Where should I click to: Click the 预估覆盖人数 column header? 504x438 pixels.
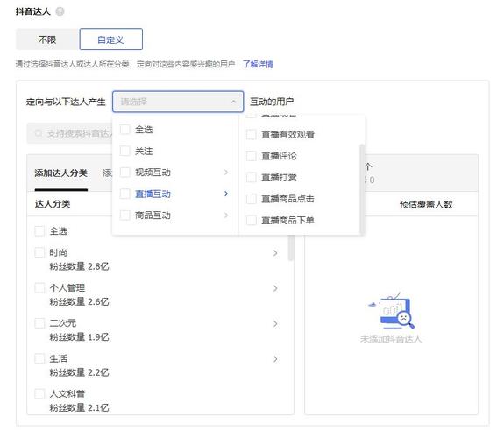(426, 204)
